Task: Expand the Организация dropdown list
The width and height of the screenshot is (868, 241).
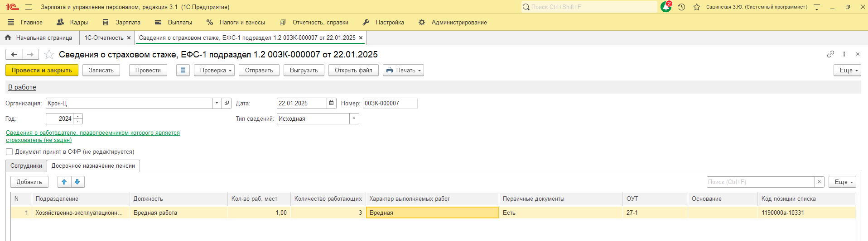Action: point(217,104)
